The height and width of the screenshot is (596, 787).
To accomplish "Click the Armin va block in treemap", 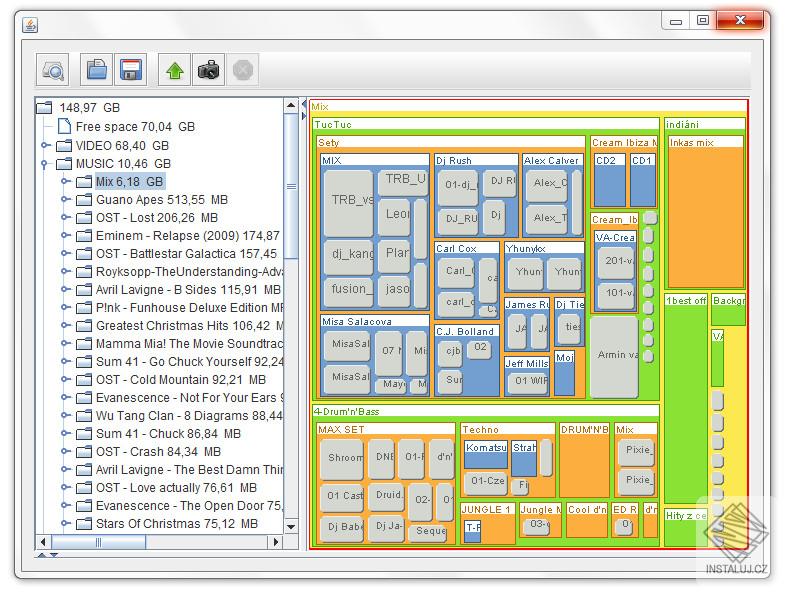I will [613, 355].
